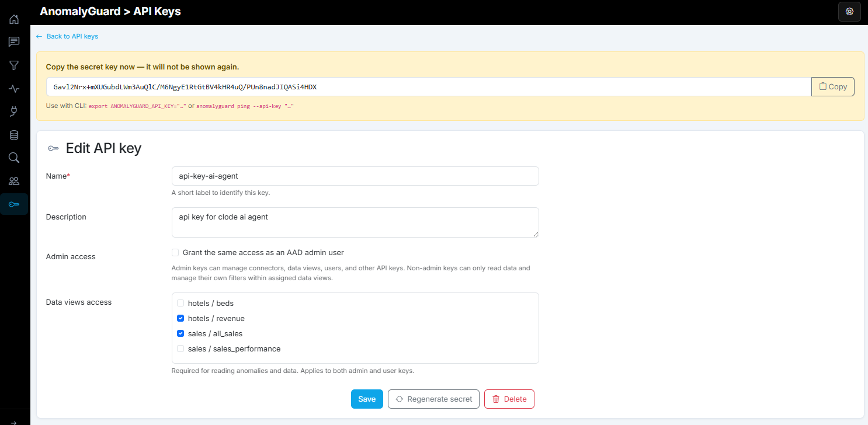Save the API key changes
The width and height of the screenshot is (868, 425).
pos(367,399)
